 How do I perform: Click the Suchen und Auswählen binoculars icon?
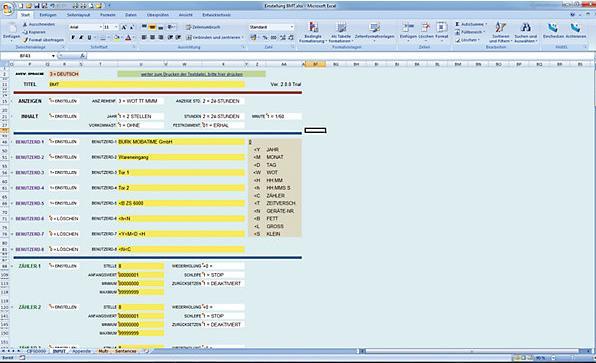tap(526, 27)
